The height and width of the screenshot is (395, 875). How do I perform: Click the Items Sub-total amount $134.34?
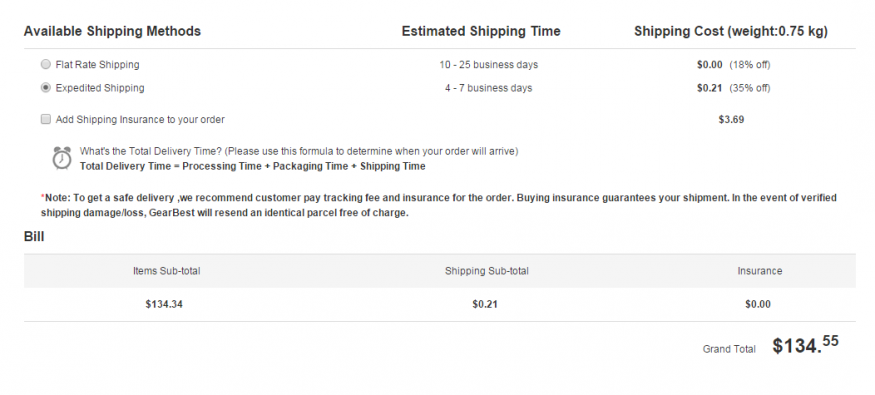tap(164, 304)
